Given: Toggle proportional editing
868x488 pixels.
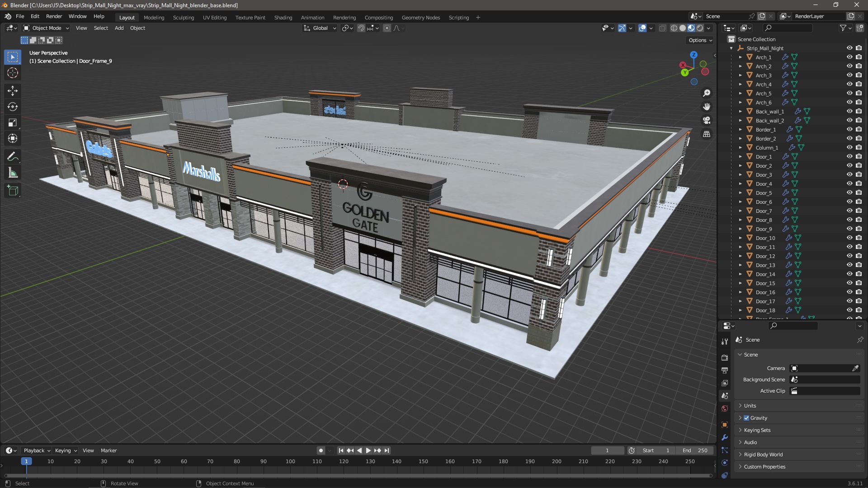Looking at the screenshot, I should [387, 28].
